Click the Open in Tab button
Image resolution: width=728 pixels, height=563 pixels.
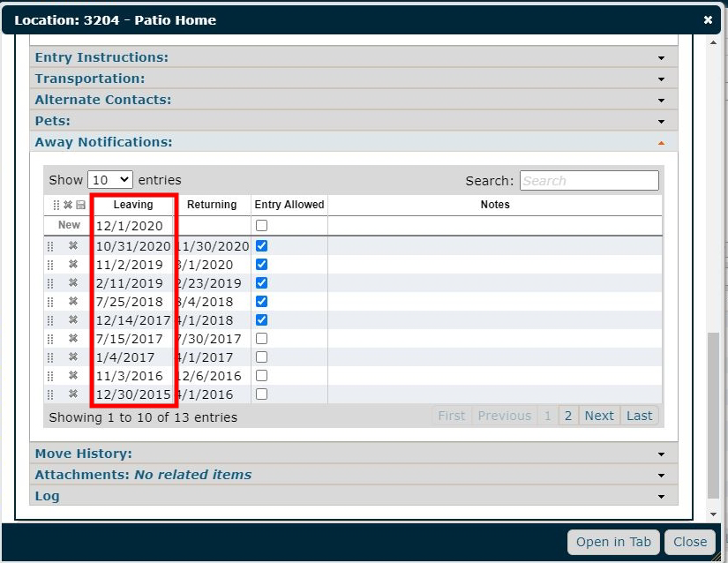(x=613, y=542)
